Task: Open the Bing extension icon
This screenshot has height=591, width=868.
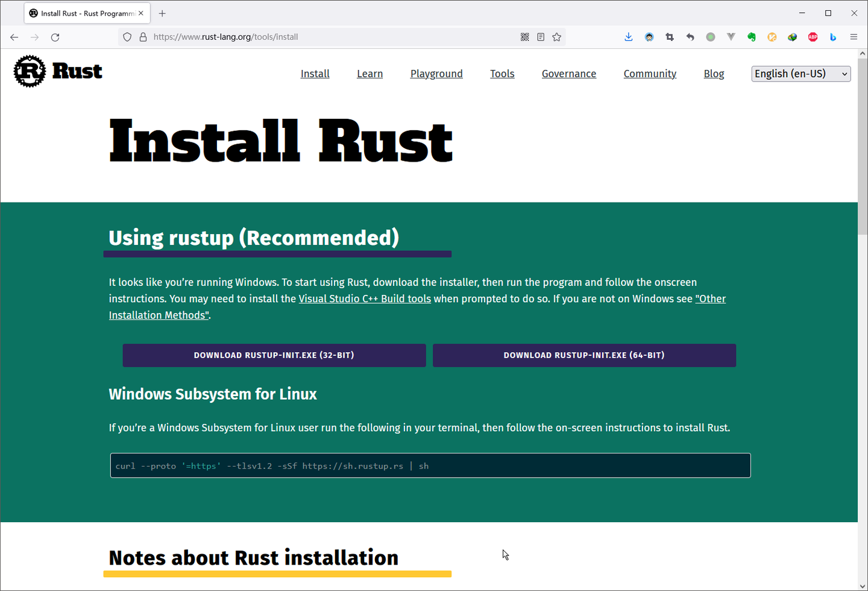Action: pyautogui.click(x=833, y=37)
